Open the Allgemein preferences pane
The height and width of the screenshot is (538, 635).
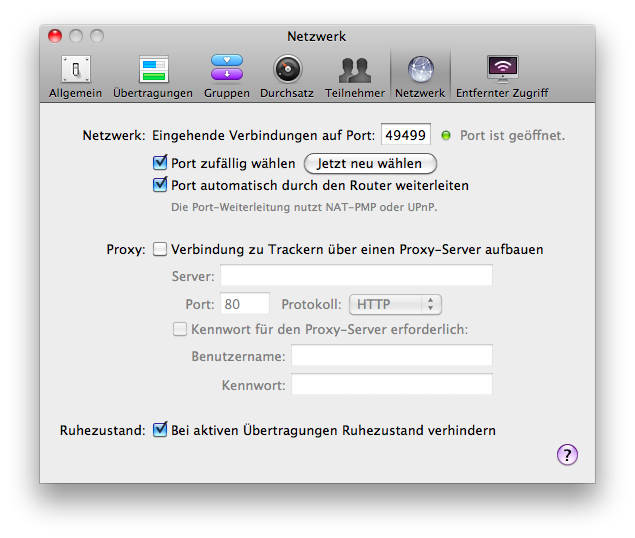75,70
